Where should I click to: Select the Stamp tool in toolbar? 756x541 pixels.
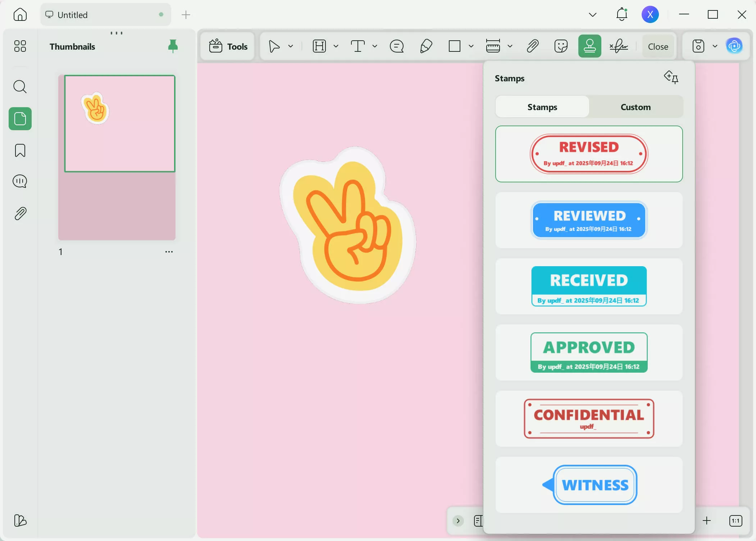pyautogui.click(x=589, y=46)
